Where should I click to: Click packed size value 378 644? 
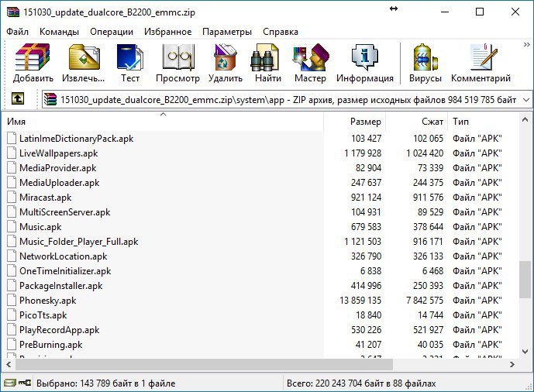[x=428, y=226]
